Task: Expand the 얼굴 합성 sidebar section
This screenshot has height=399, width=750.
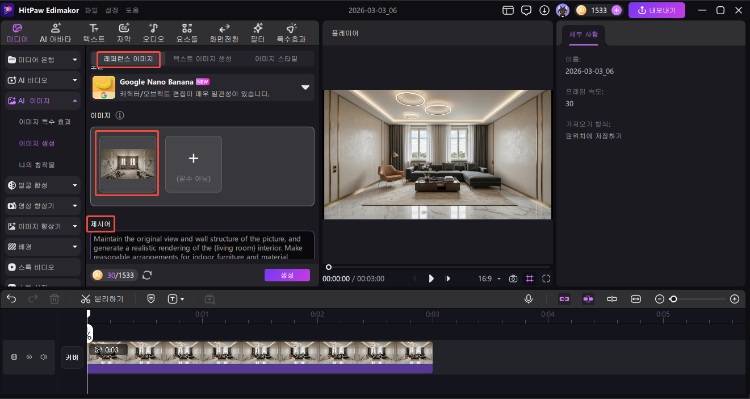Action: tap(43, 185)
